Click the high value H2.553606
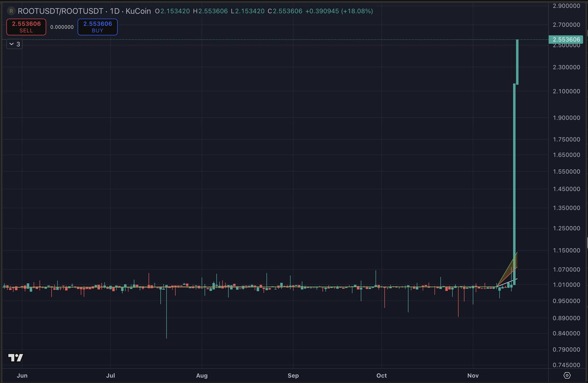 (x=211, y=11)
